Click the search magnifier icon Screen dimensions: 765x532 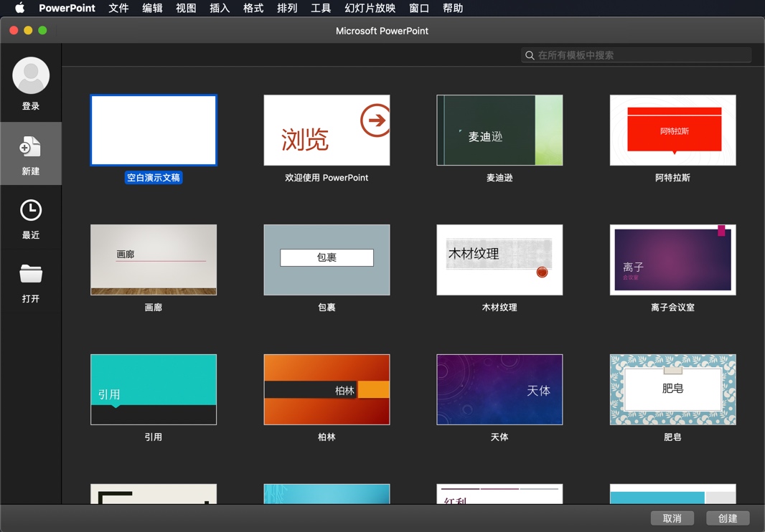coord(530,54)
